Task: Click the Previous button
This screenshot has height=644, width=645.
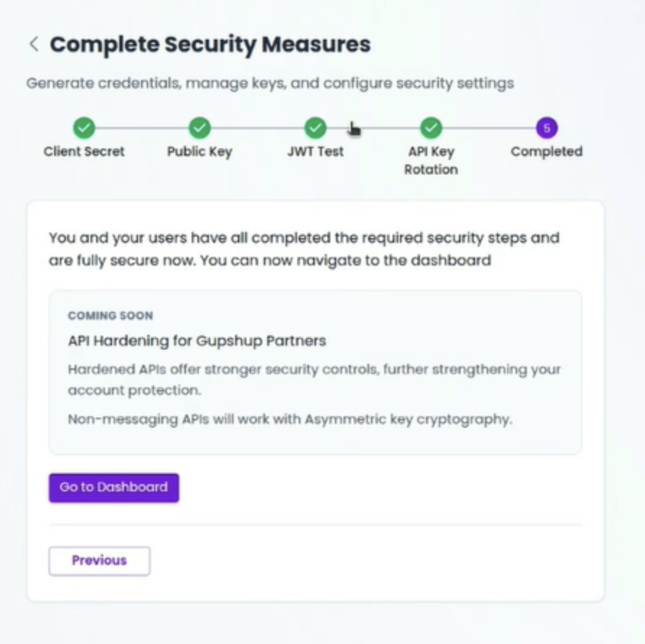Action: point(100,561)
